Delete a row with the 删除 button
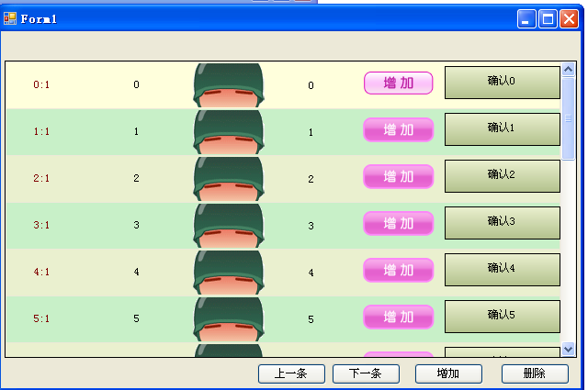 (535, 373)
